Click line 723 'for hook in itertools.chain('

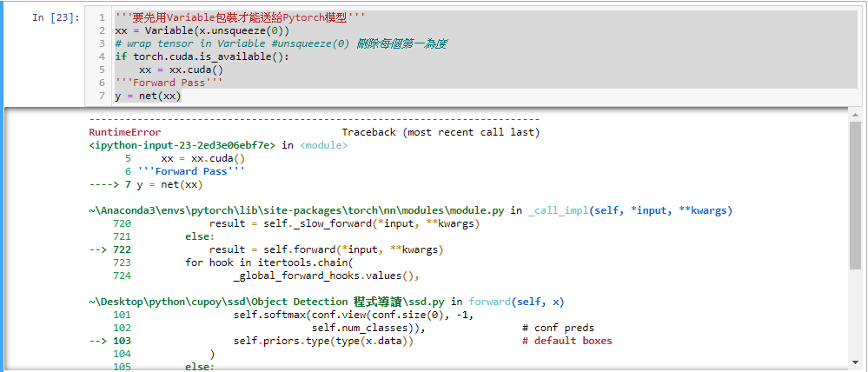pyautogui.click(x=269, y=262)
